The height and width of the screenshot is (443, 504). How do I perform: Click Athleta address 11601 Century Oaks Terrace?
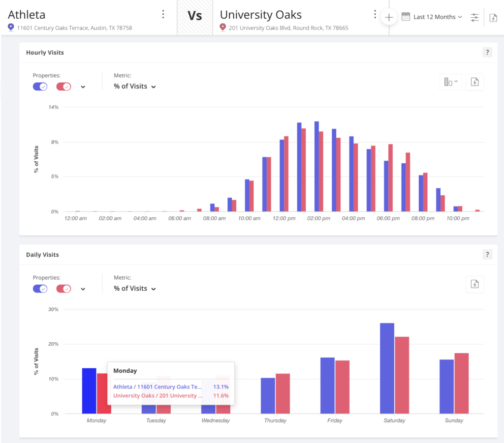pyautogui.click(x=75, y=28)
